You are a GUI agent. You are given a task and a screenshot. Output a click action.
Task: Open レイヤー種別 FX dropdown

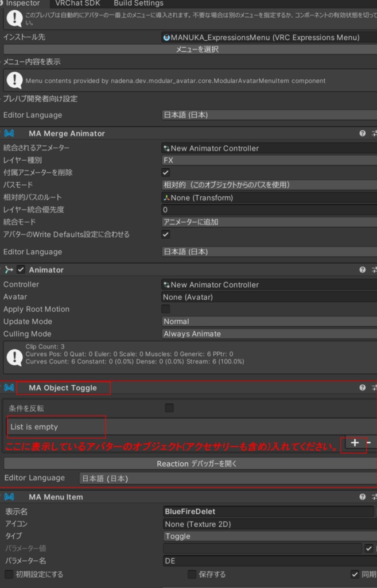click(269, 160)
